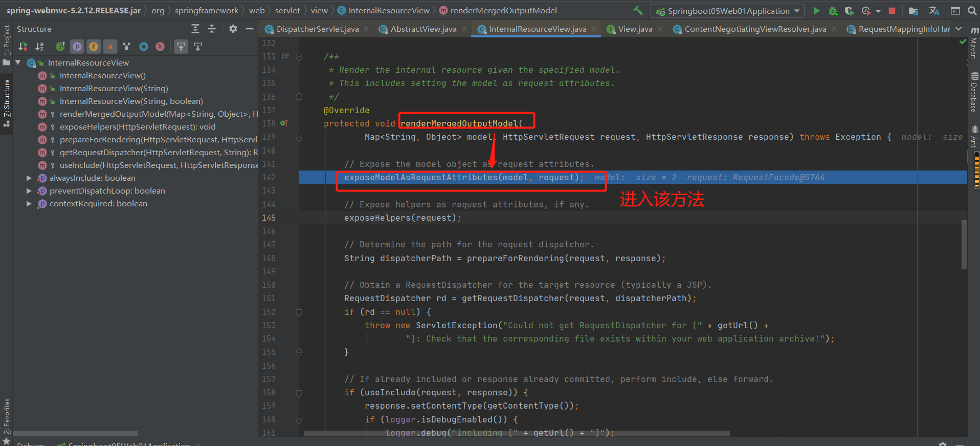Click the Build Project hammer icon
Viewport: 980px width, 446px height.
[638, 10]
